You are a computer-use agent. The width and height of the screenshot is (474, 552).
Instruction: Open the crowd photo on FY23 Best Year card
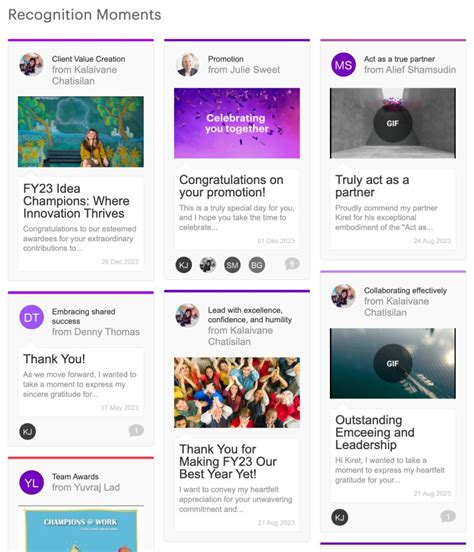(237, 393)
